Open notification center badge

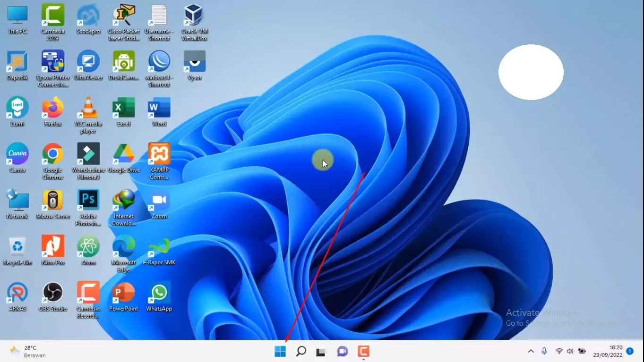click(630, 351)
